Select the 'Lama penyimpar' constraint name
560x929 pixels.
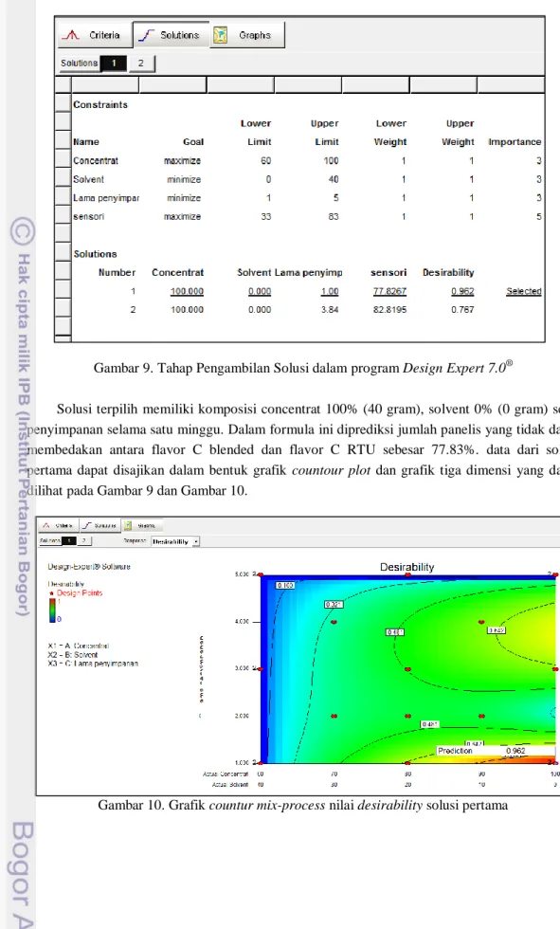(106, 198)
